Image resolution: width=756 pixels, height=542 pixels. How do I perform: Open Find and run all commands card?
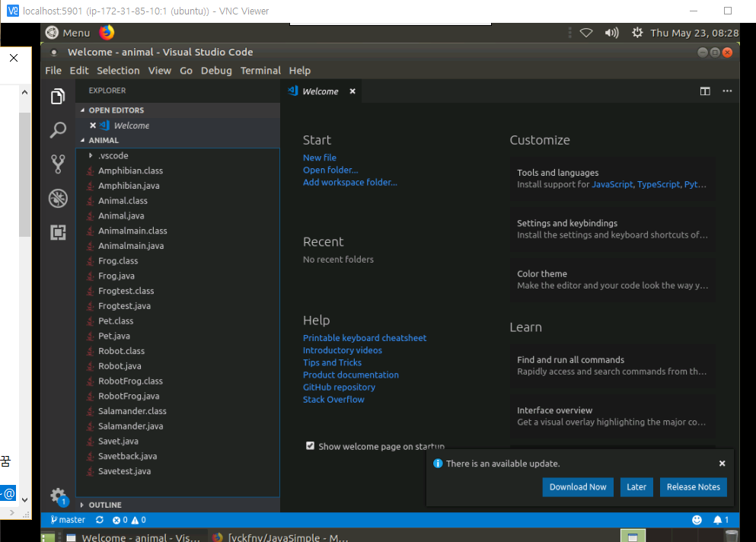(612, 365)
